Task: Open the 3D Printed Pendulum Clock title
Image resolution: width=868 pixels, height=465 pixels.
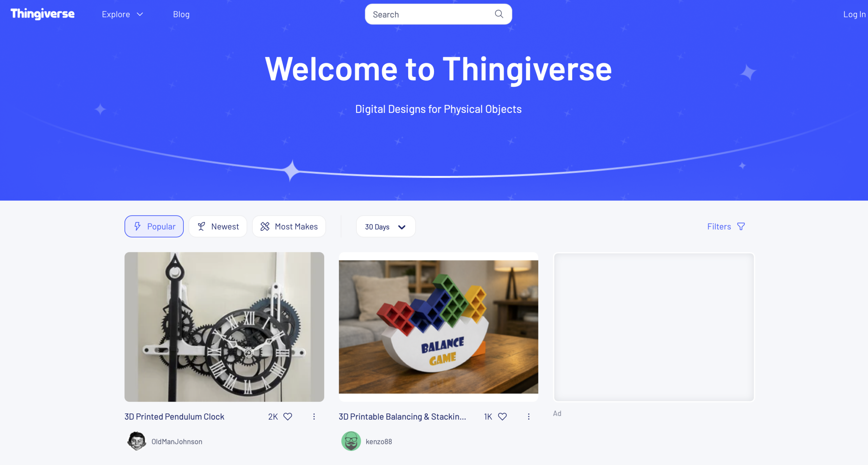Action: pos(174,416)
